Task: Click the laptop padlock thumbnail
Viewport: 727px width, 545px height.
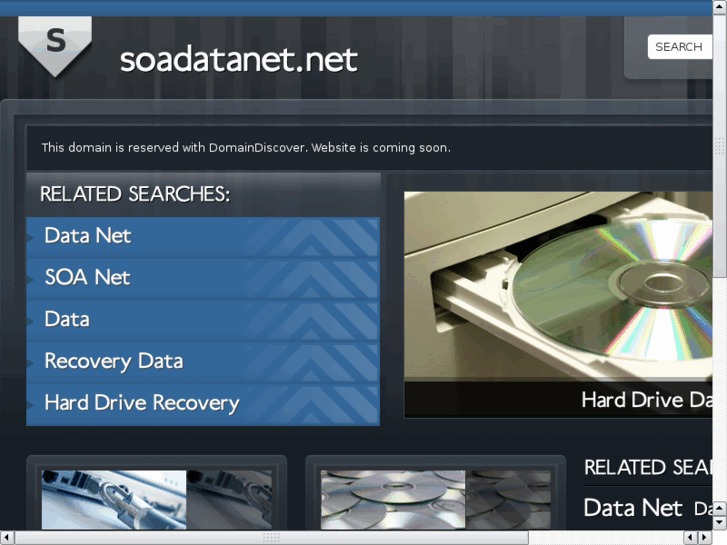Action: [x=157, y=500]
